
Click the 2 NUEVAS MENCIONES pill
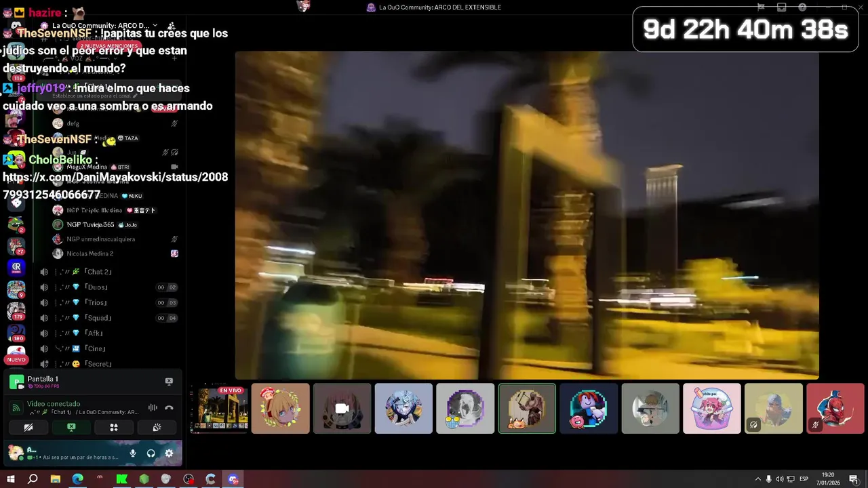[108, 46]
